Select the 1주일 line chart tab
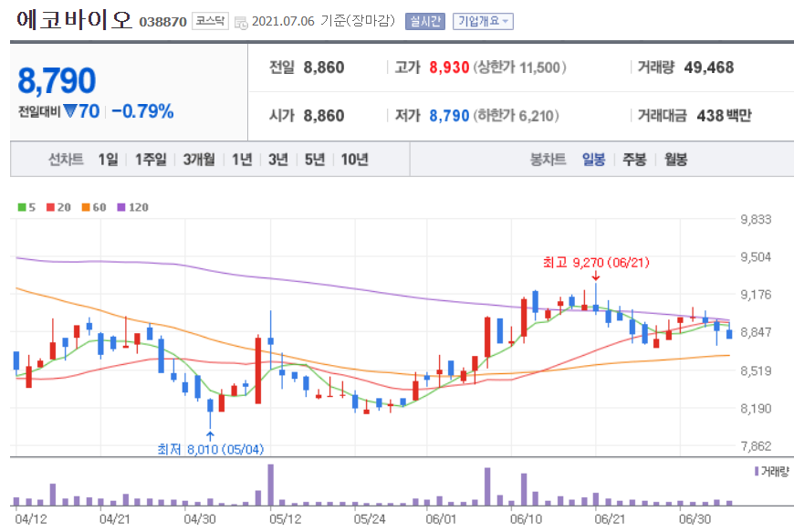The width and height of the screenshot is (794, 532). point(151,160)
